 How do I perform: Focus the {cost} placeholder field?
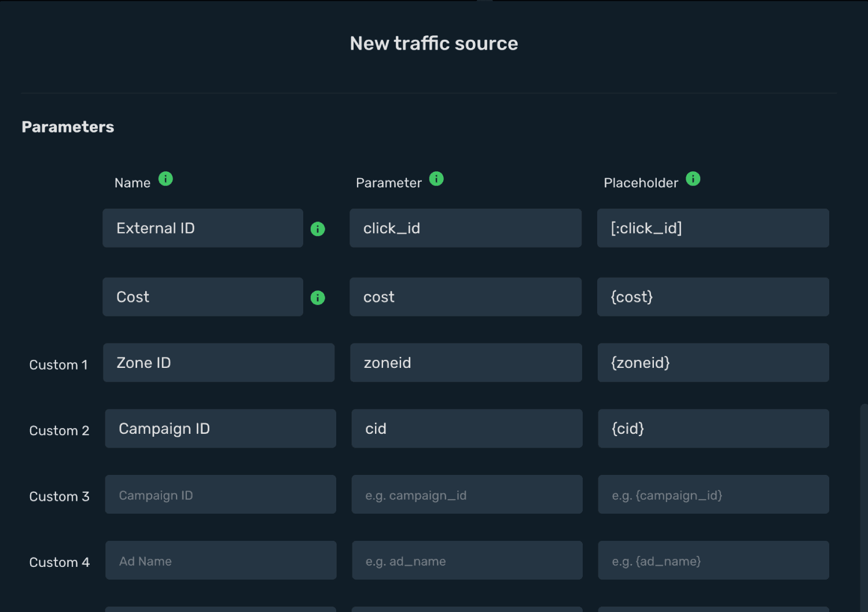713,297
